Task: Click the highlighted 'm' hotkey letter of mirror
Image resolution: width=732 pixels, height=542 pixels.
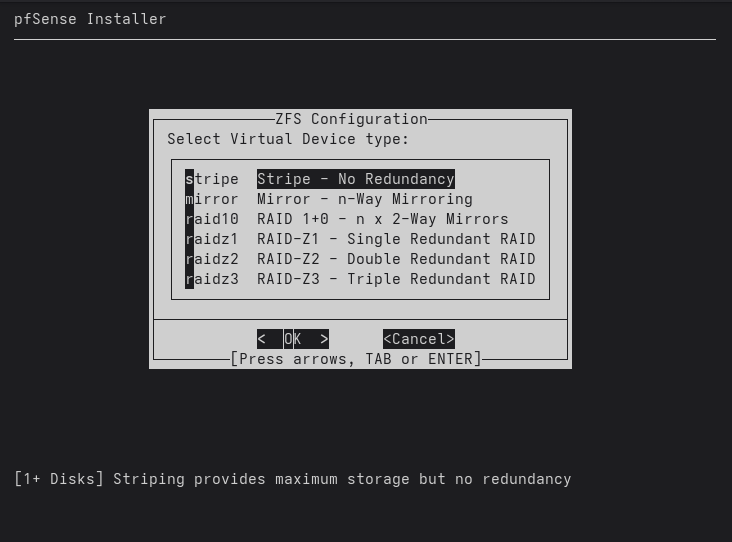Action: click(x=189, y=199)
